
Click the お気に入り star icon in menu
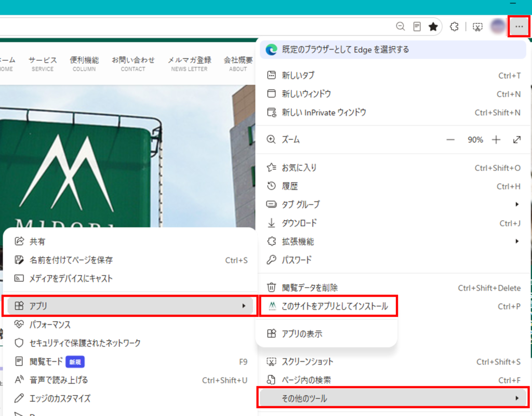click(271, 167)
